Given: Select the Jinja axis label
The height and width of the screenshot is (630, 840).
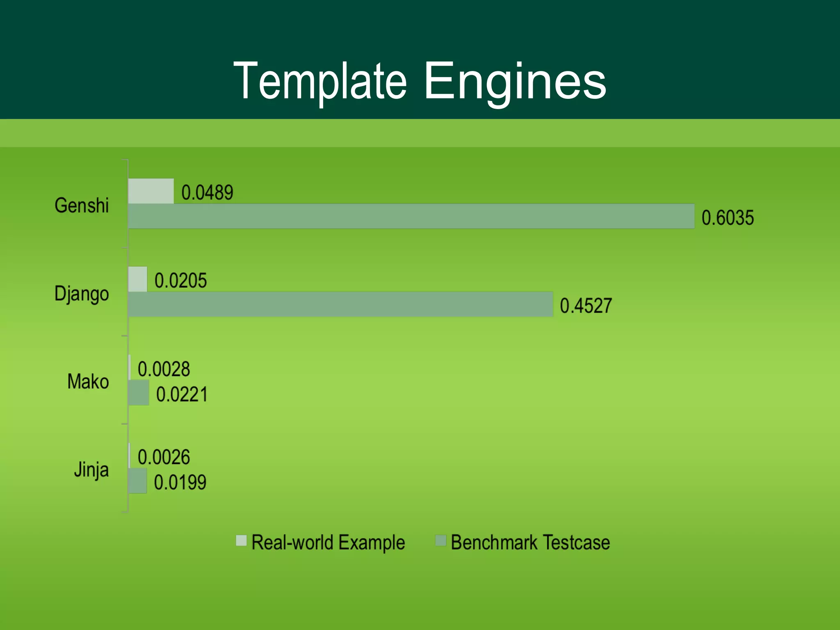Looking at the screenshot, I should coord(91,470).
